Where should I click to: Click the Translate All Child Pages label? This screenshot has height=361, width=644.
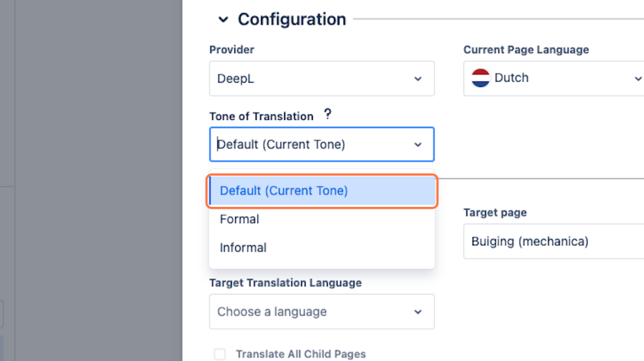point(300,354)
